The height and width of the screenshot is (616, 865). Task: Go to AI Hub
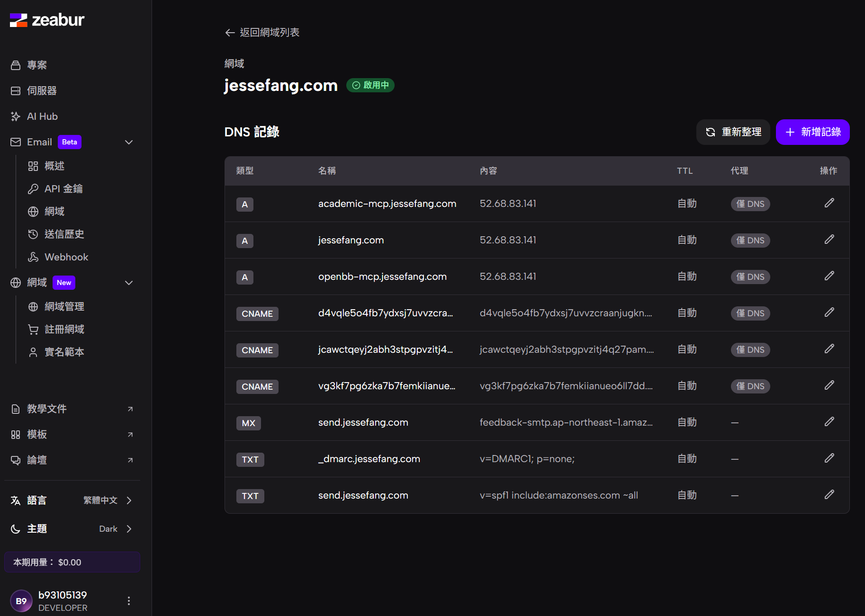point(42,116)
